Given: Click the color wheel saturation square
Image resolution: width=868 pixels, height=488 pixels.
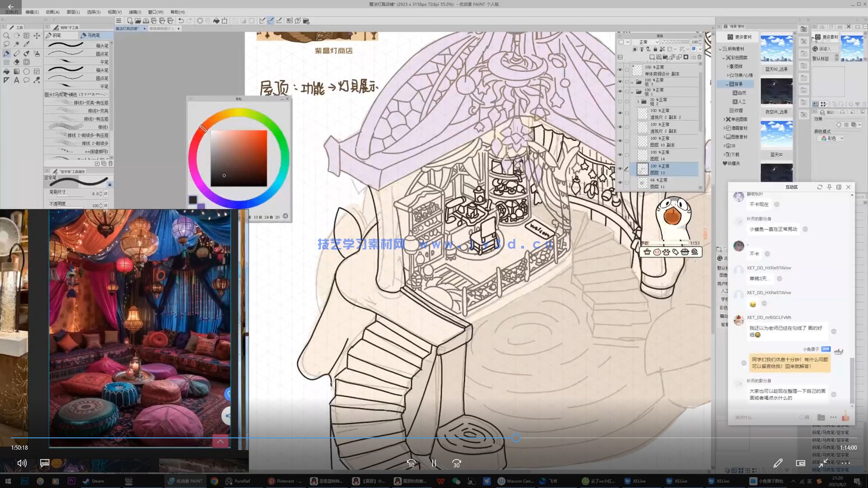Looking at the screenshot, I should pos(239,158).
